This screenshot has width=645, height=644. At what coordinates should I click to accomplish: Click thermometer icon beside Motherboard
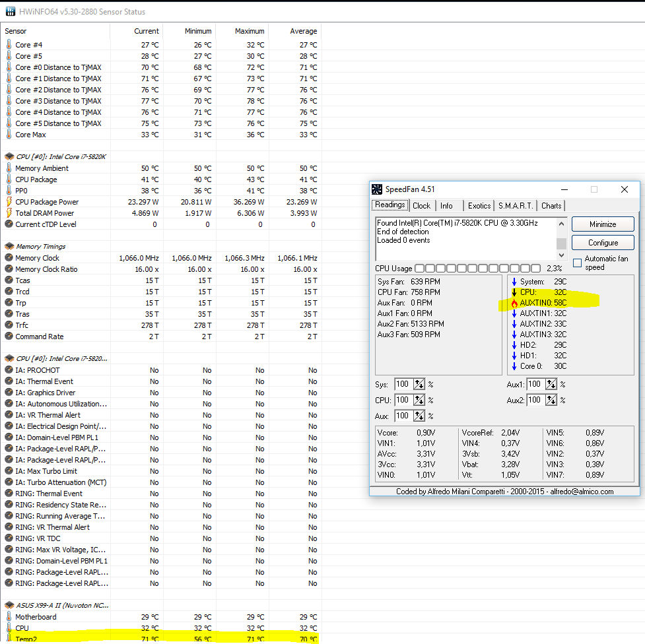(9, 616)
